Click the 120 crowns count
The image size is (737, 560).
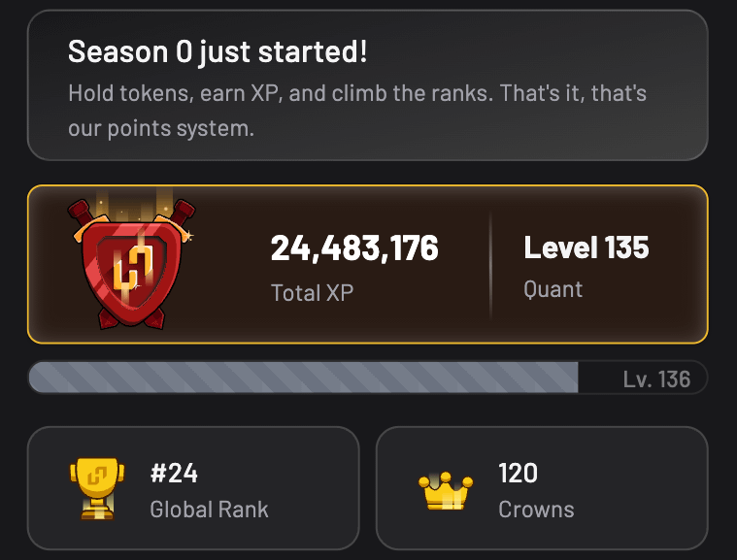518,473
